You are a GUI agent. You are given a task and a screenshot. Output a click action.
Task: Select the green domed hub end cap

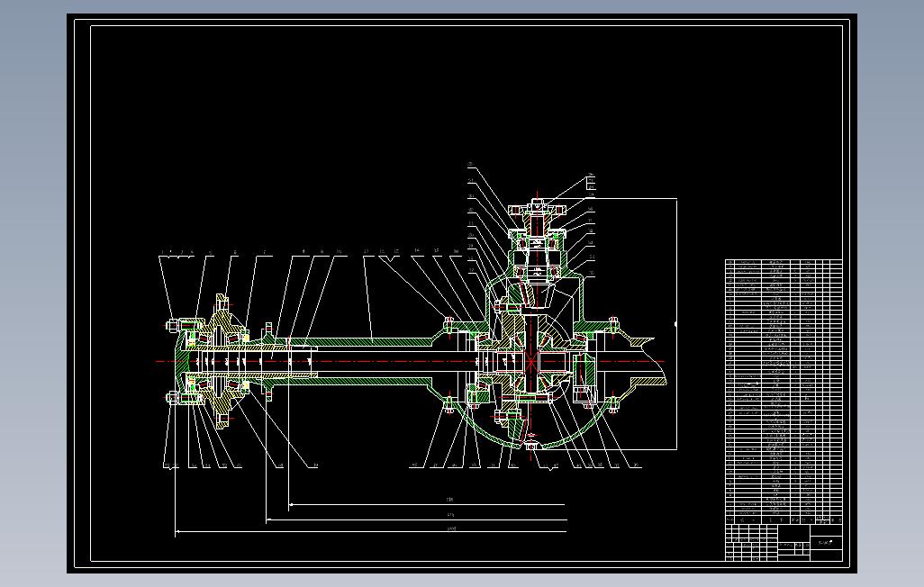tap(180, 361)
